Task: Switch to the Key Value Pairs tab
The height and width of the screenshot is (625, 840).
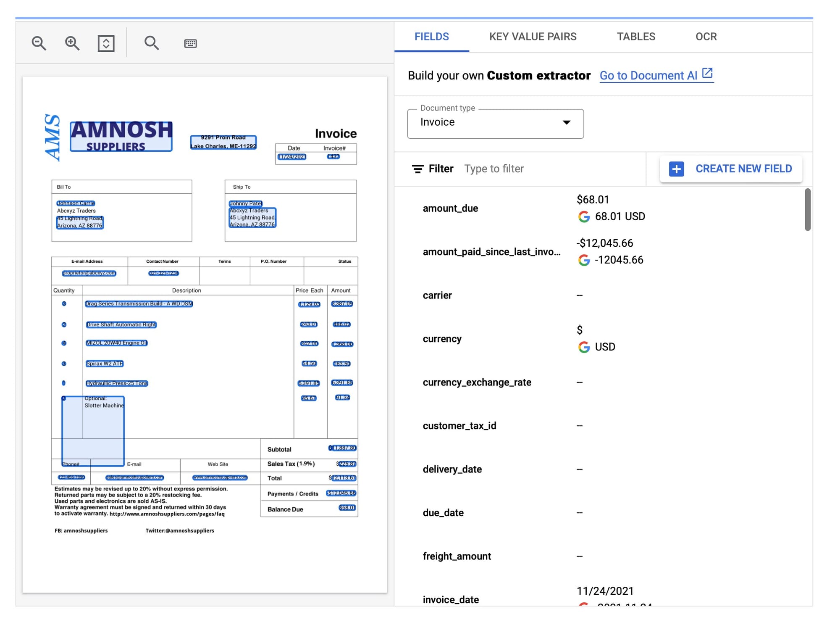Action: (x=533, y=37)
